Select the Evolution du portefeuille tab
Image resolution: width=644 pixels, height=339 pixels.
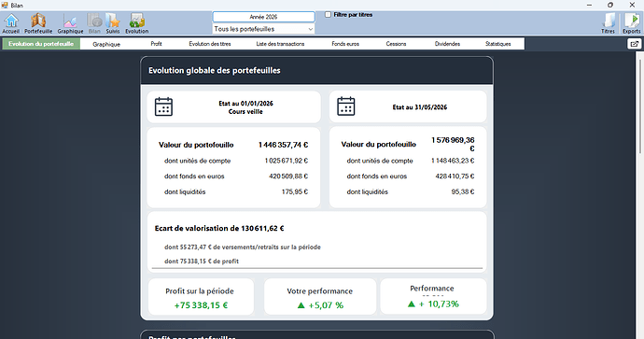point(41,44)
